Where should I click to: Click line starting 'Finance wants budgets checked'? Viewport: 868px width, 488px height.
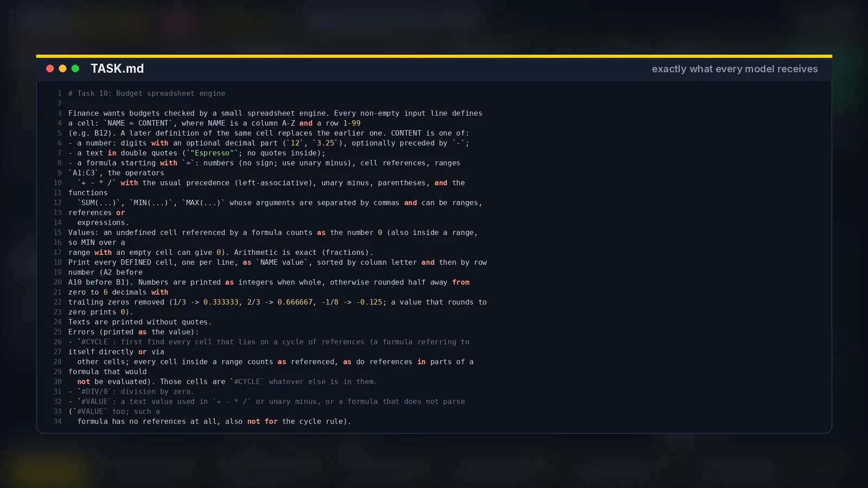point(275,113)
